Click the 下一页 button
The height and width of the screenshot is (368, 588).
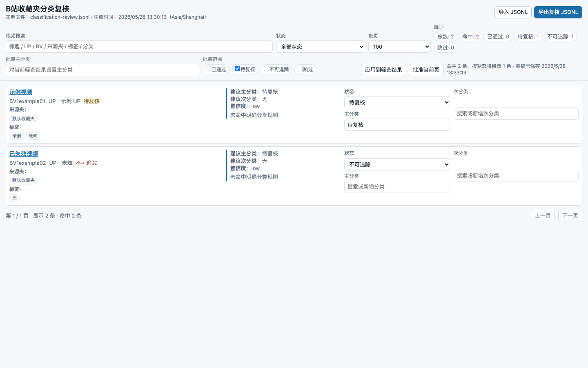tap(570, 216)
